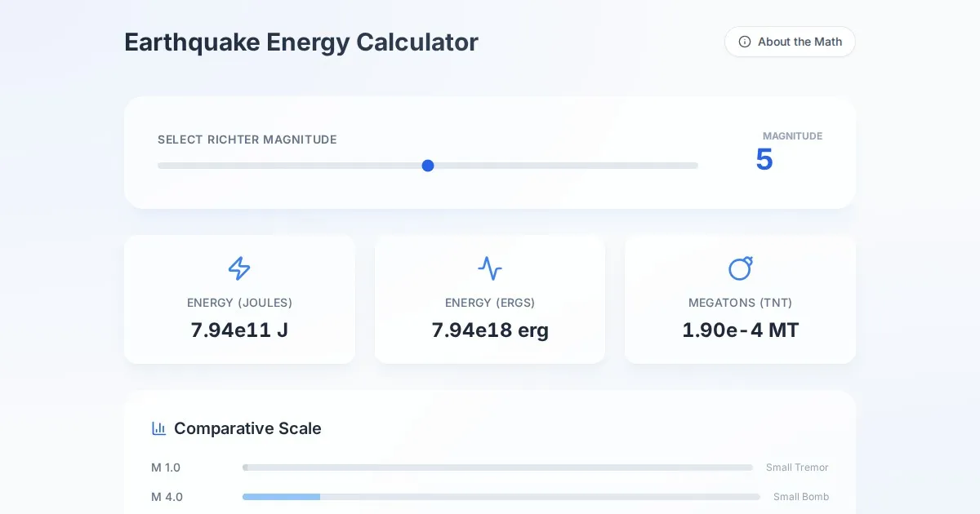Open the About the Math button

point(790,42)
